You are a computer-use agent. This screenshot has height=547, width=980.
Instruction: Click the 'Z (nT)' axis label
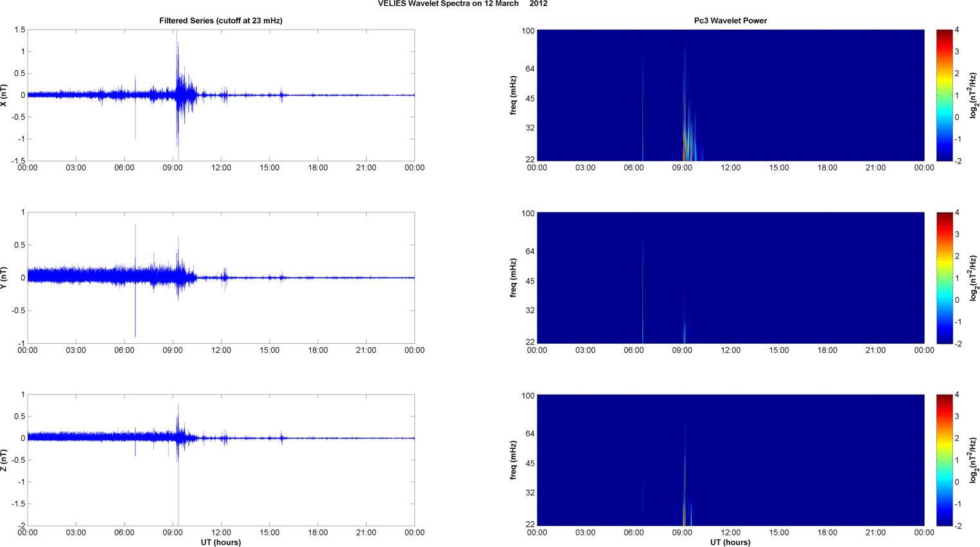4,460
